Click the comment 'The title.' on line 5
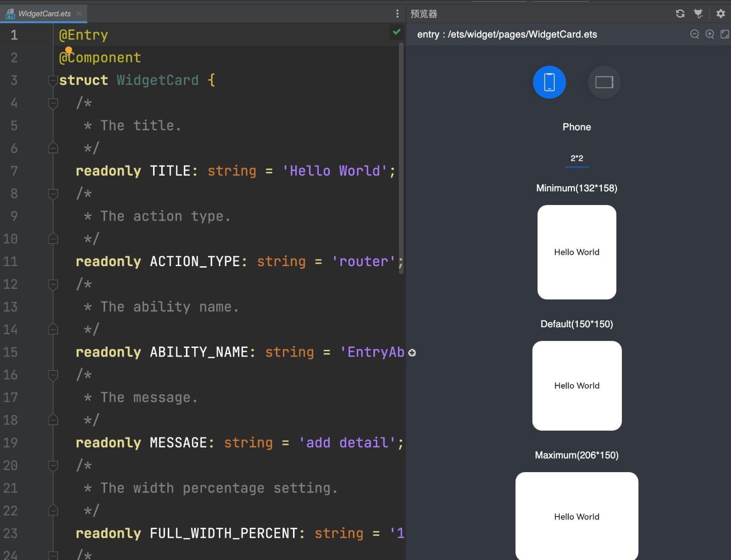 click(x=141, y=126)
